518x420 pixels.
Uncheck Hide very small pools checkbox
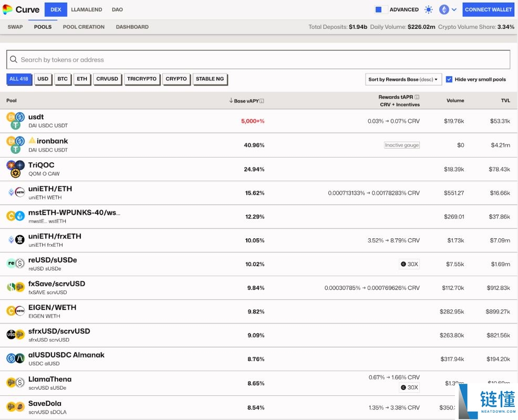[x=449, y=79]
